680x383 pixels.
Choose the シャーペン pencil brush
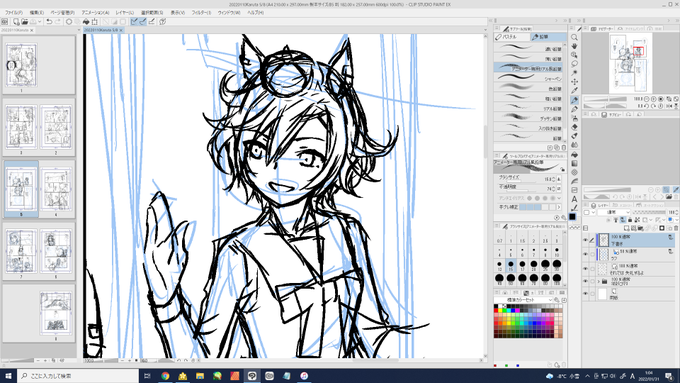point(529,79)
